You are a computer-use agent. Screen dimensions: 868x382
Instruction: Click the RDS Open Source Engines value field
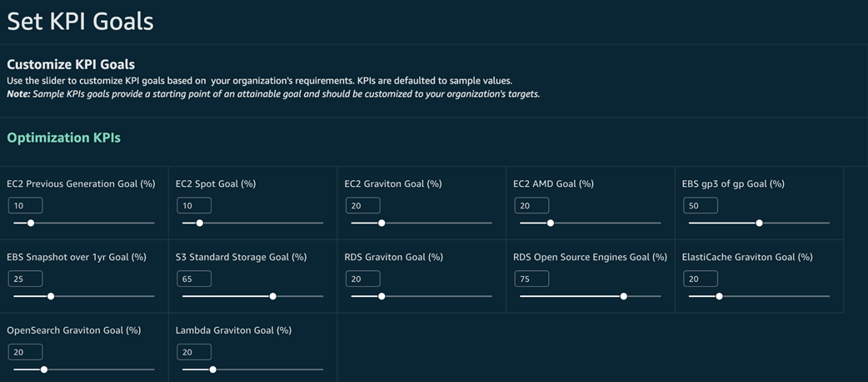pos(531,279)
